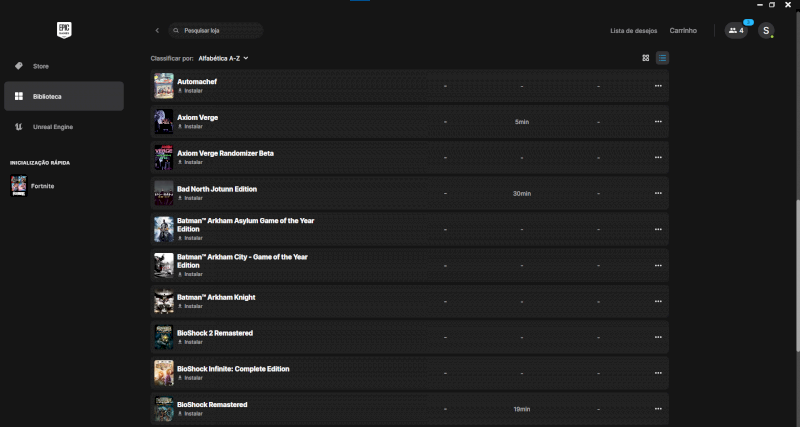Screen dimensions: 800x427
Task: Click the BioShock Infinite cover thumbnail
Action: point(164,373)
